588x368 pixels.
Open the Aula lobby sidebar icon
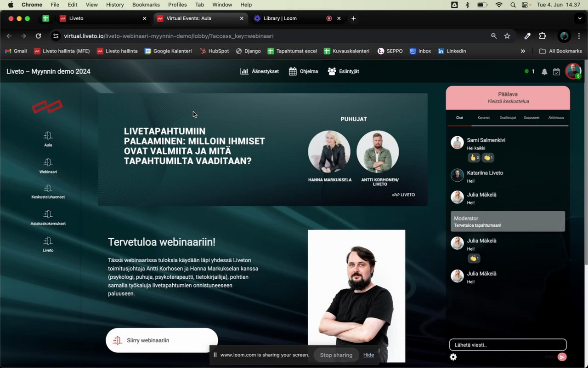(48, 138)
